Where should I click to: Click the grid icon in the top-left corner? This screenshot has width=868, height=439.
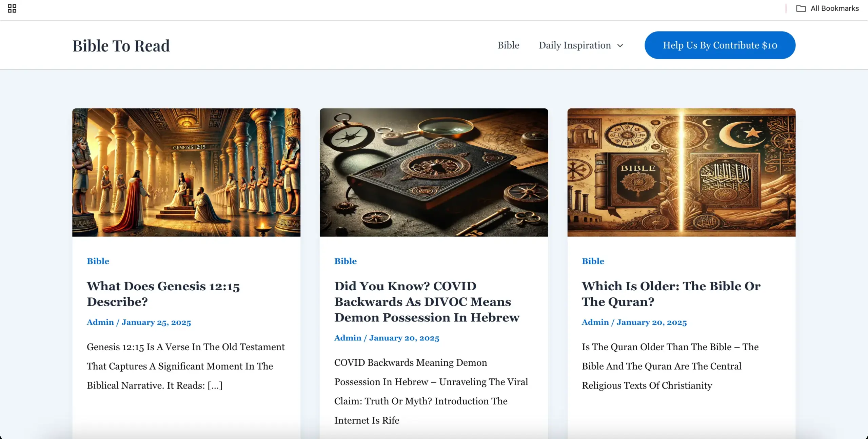pos(12,8)
